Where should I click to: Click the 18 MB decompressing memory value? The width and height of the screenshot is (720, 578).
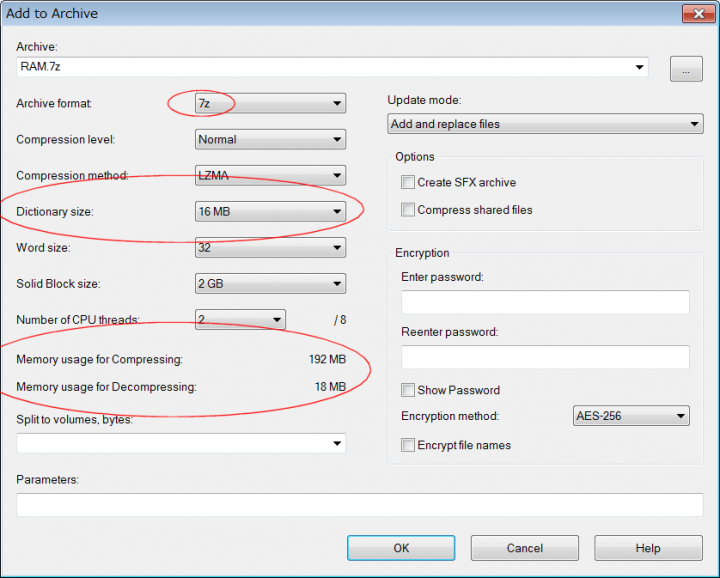(x=330, y=387)
